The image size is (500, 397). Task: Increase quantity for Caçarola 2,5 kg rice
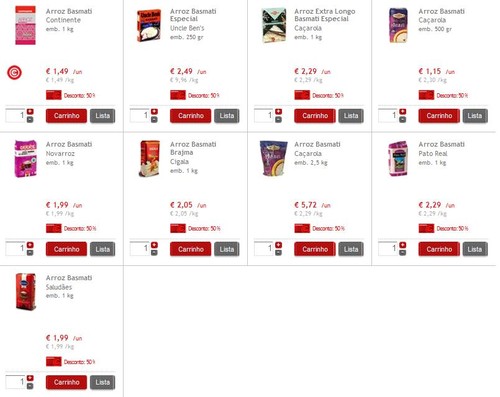point(279,245)
